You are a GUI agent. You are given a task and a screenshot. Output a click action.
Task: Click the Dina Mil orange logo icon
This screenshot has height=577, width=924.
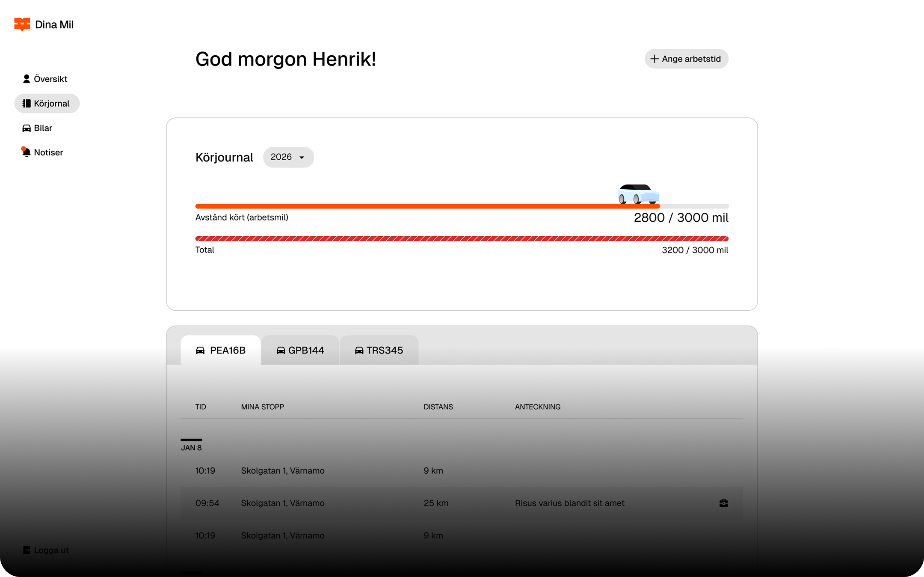[22, 24]
